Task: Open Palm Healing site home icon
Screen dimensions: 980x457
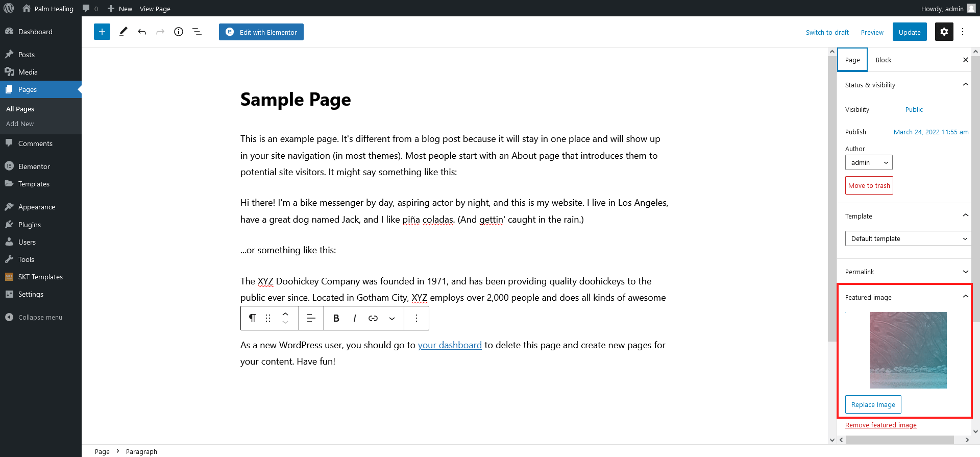Action: (27, 8)
